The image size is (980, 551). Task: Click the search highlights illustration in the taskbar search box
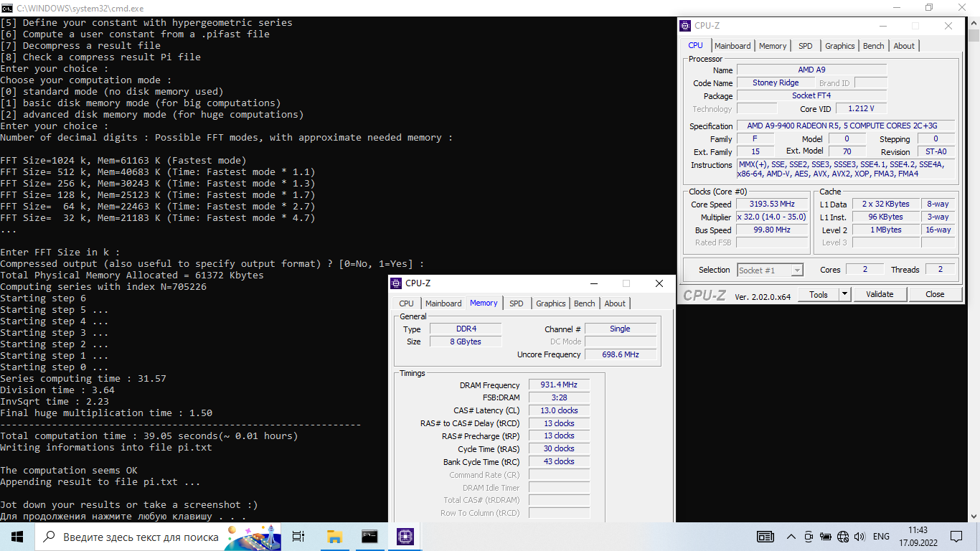click(254, 537)
